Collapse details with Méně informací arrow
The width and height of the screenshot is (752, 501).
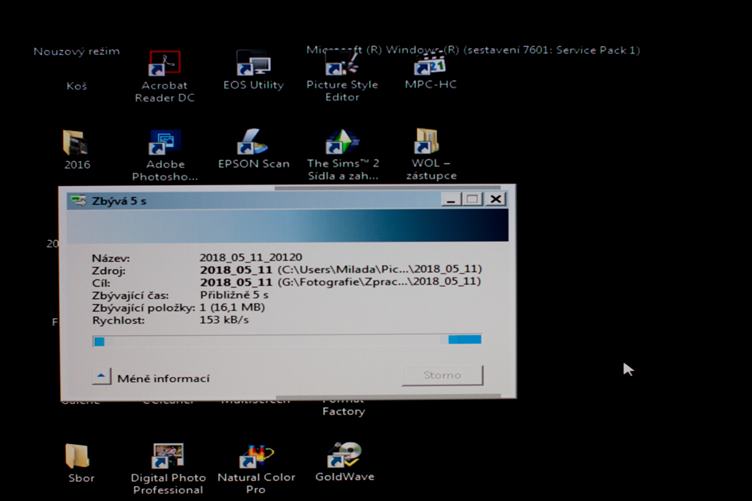[101, 377]
